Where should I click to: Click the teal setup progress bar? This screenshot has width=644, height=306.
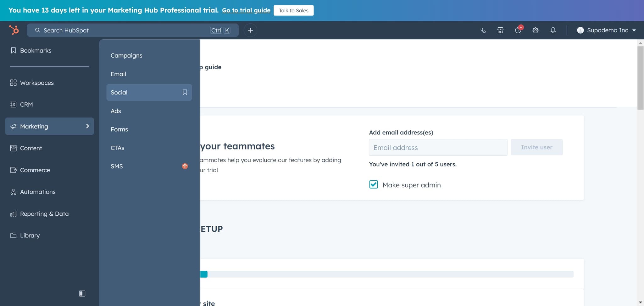tap(204, 274)
